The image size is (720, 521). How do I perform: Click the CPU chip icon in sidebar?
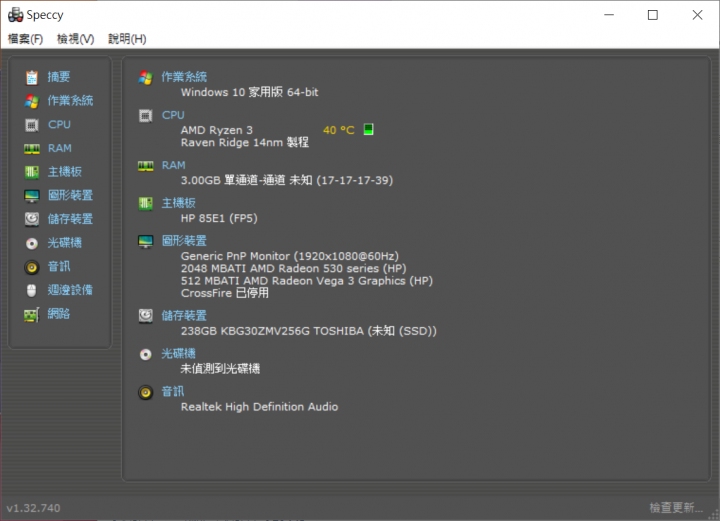(32, 125)
